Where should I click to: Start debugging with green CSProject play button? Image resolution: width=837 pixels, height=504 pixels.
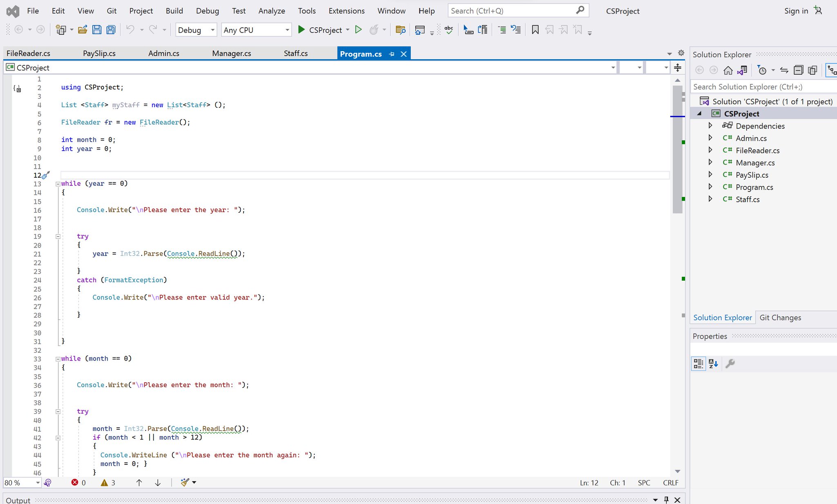click(x=302, y=30)
